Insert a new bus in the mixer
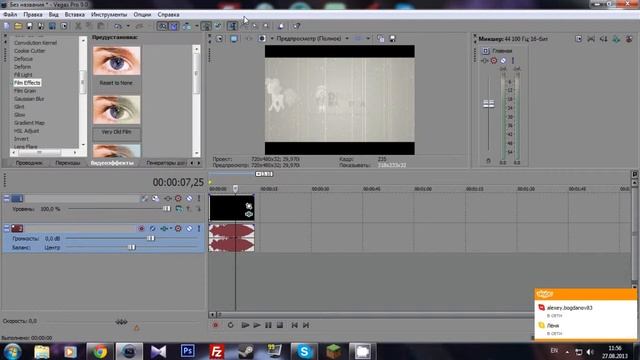The image size is (640, 360). (x=629, y=39)
